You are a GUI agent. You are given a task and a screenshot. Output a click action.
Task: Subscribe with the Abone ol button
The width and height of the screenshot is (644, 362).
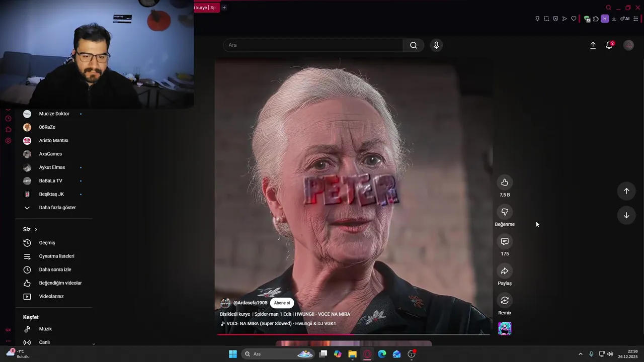click(282, 303)
